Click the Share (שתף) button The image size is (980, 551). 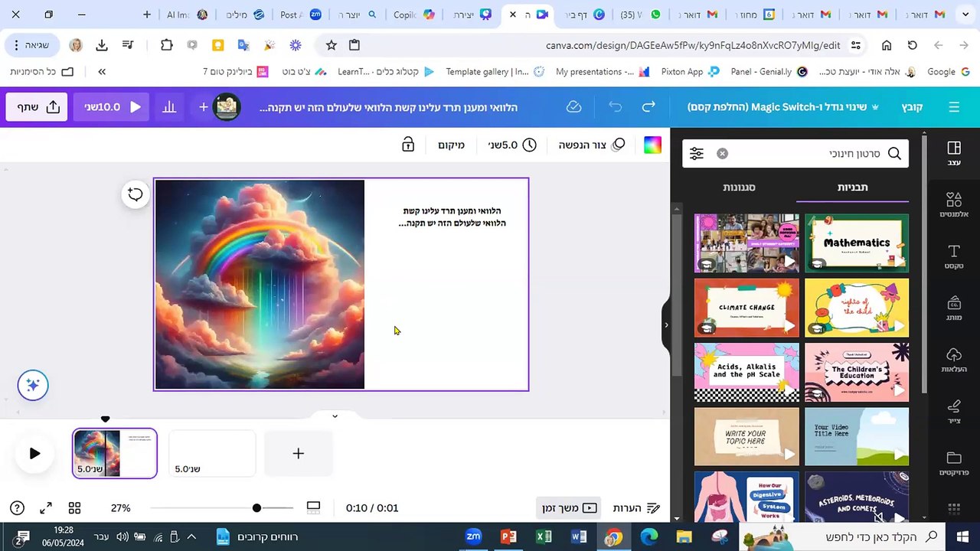[x=37, y=107]
